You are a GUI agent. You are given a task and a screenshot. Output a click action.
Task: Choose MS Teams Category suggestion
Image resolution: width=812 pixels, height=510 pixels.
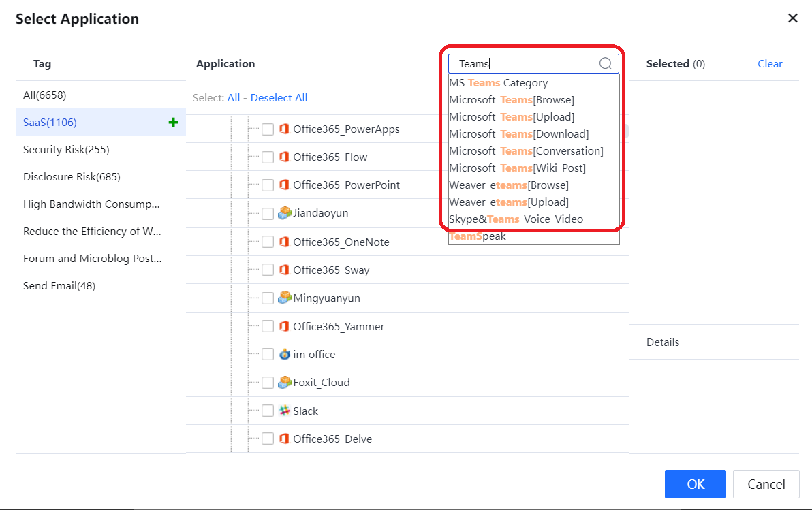tap(534, 83)
